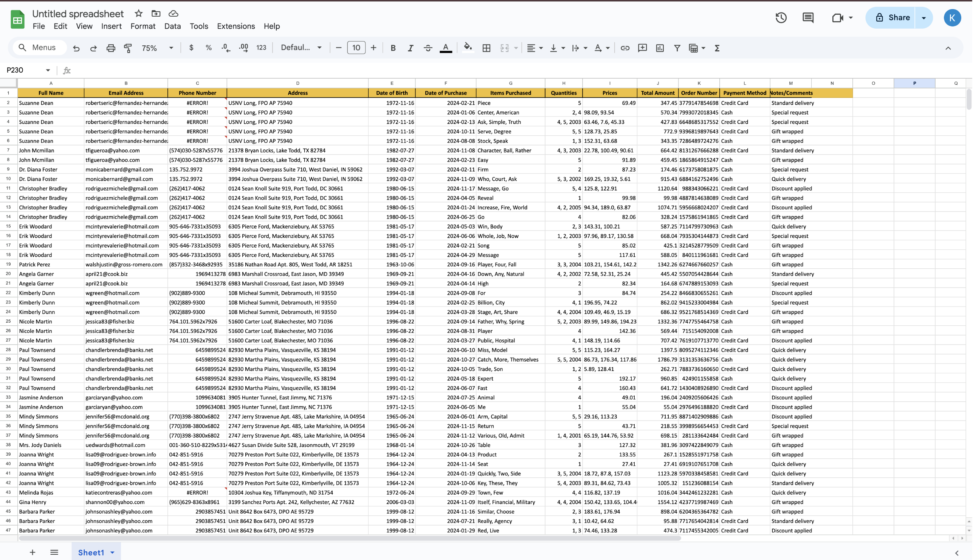Toggle italic formatting
973x560 pixels.
click(411, 48)
